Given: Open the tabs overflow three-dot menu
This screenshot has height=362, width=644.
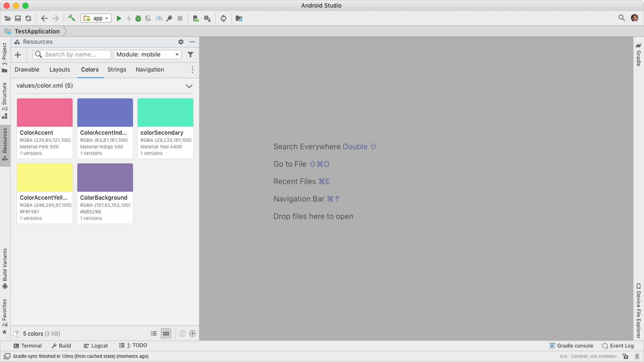Looking at the screenshot, I should point(192,70).
